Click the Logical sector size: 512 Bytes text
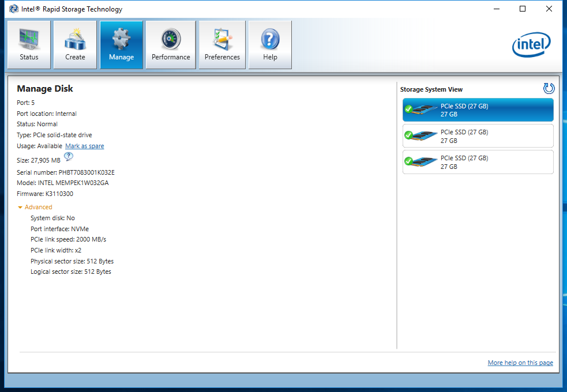 (71, 272)
